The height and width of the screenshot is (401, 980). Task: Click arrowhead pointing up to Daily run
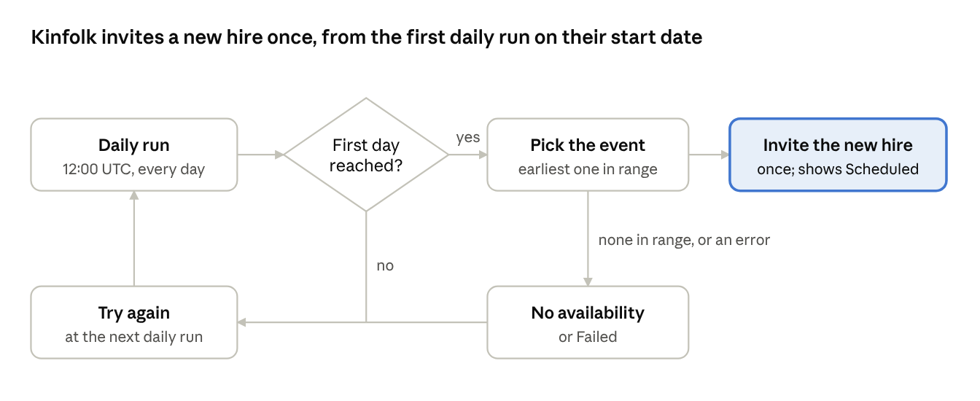pos(134,196)
